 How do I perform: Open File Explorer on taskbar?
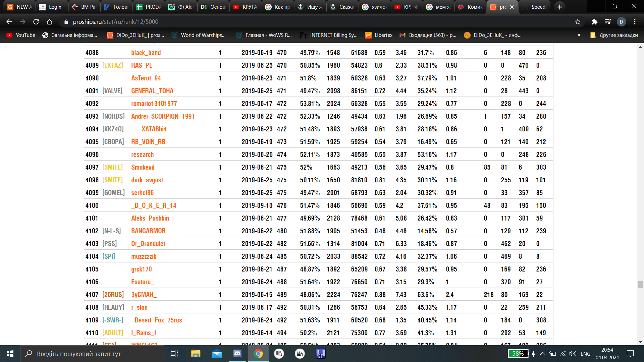196,354
